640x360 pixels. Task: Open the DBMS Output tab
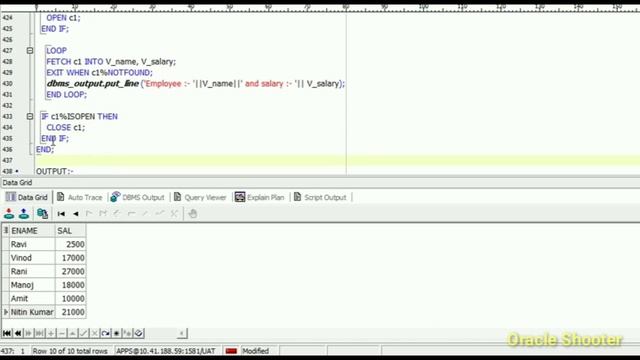(x=138, y=197)
